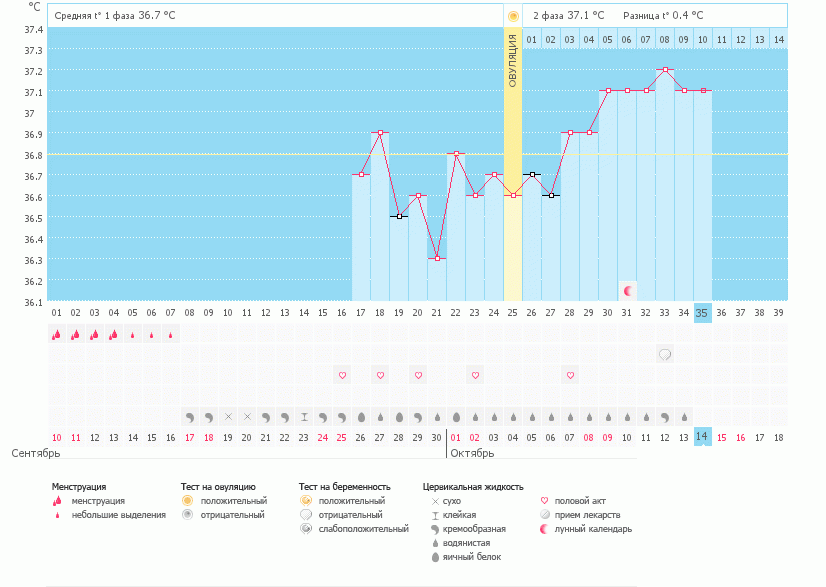Click the Октябрь month label
Image resolution: width=826 pixels, height=587 pixels.
(x=472, y=453)
